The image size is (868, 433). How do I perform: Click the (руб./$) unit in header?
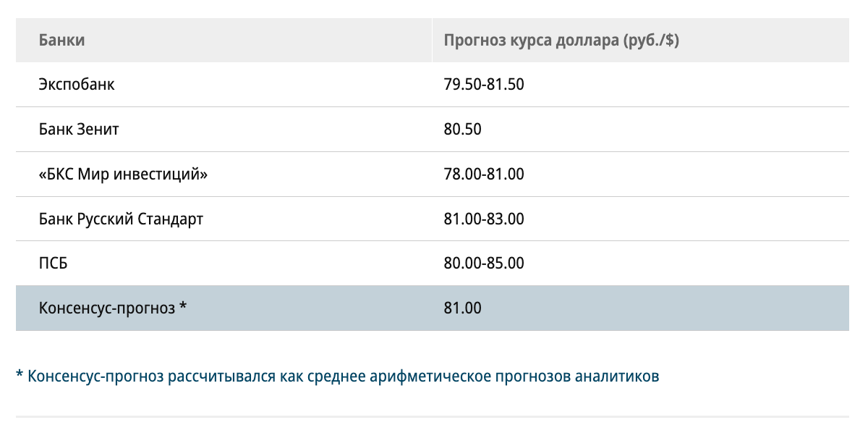[x=651, y=41]
